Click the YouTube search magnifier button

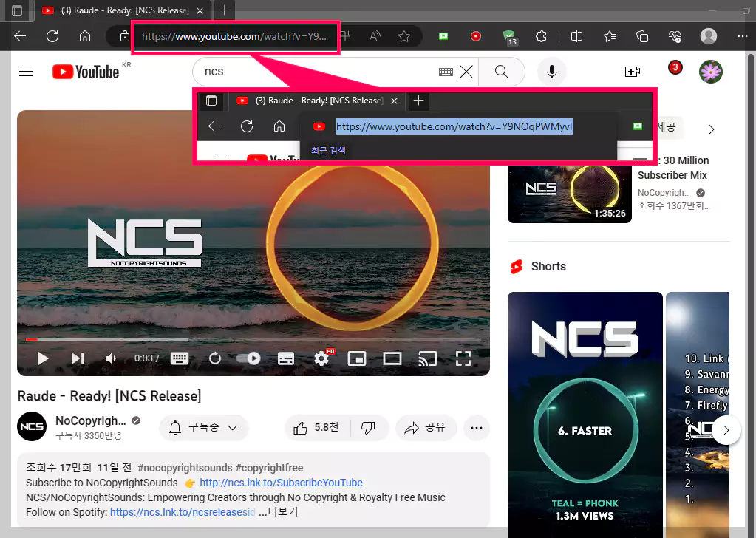click(x=502, y=72)
